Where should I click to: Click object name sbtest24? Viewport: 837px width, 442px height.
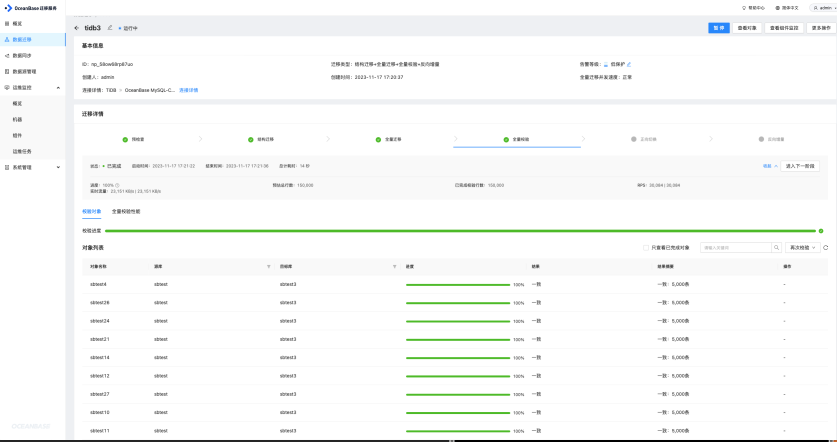tap(100, 321)
